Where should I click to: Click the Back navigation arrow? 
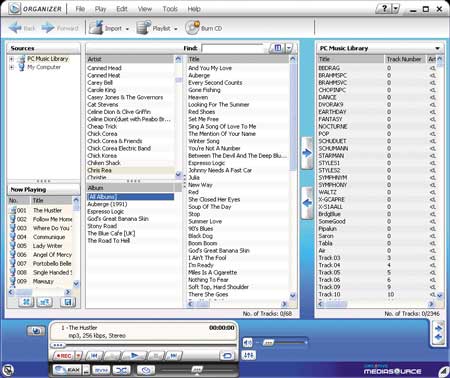point(15,28)
